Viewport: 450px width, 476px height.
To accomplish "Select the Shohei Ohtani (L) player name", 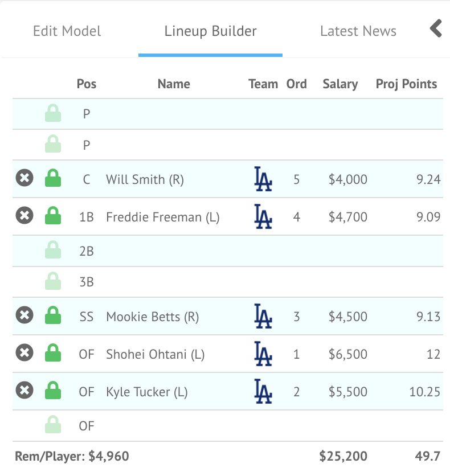I will tap(155, 354).
